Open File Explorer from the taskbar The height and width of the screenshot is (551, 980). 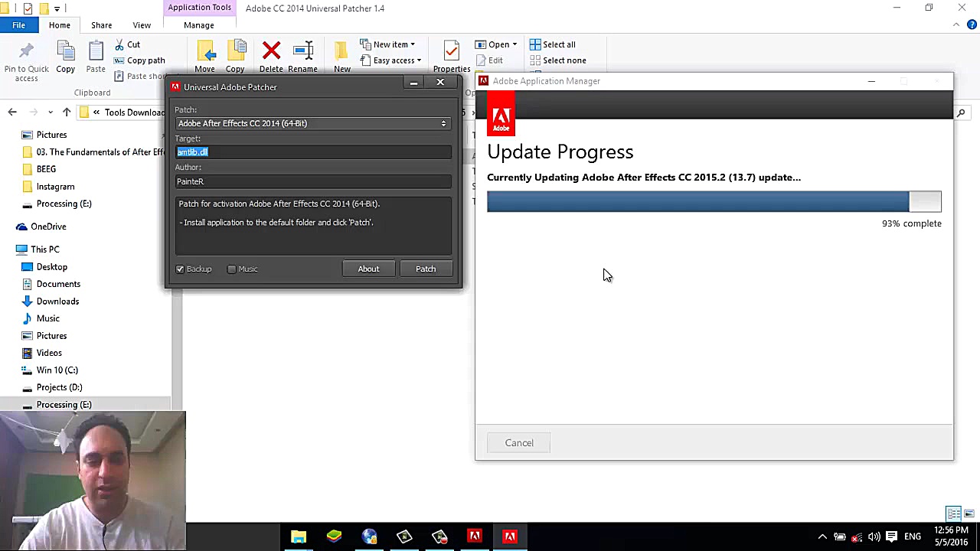[x=299, y=536]
